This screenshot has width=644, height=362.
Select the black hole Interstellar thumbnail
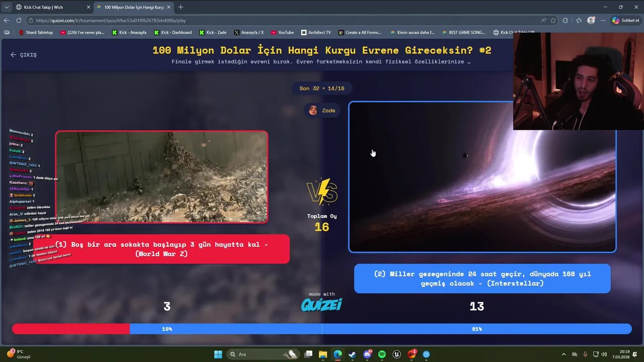(x=482, y=177)
